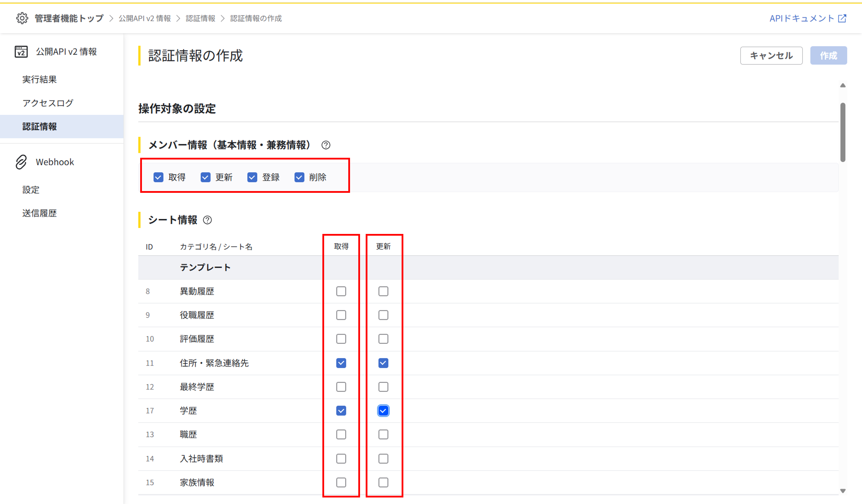Click the キャンセル button
The image size is (862, 504).
click(771, 55)
